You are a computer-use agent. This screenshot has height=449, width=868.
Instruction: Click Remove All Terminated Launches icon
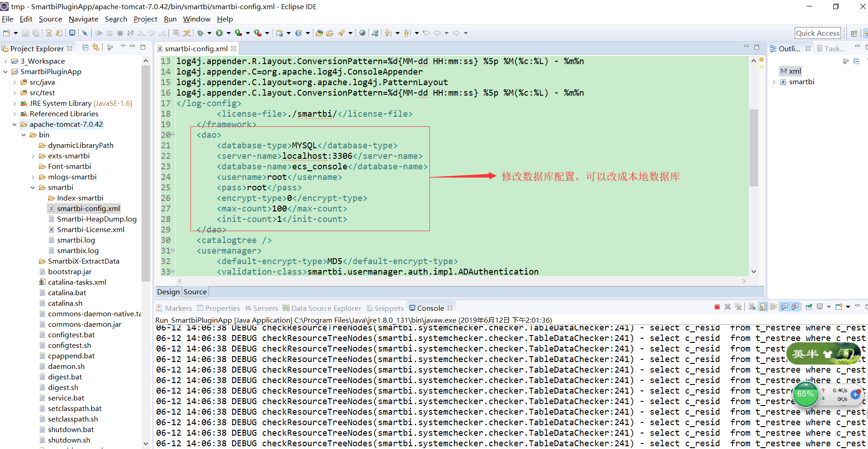click(738, 307)
